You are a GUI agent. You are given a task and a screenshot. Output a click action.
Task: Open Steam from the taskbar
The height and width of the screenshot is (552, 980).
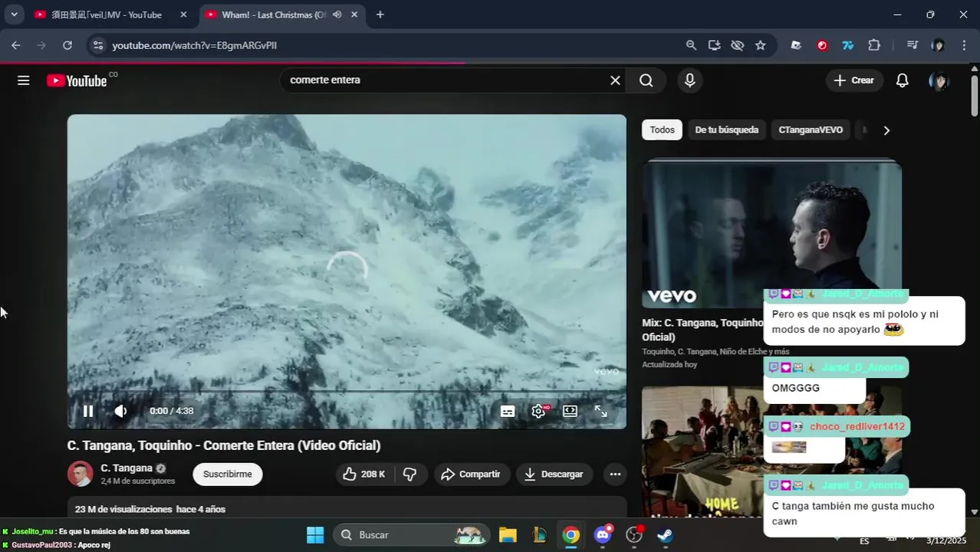(666, 535)
